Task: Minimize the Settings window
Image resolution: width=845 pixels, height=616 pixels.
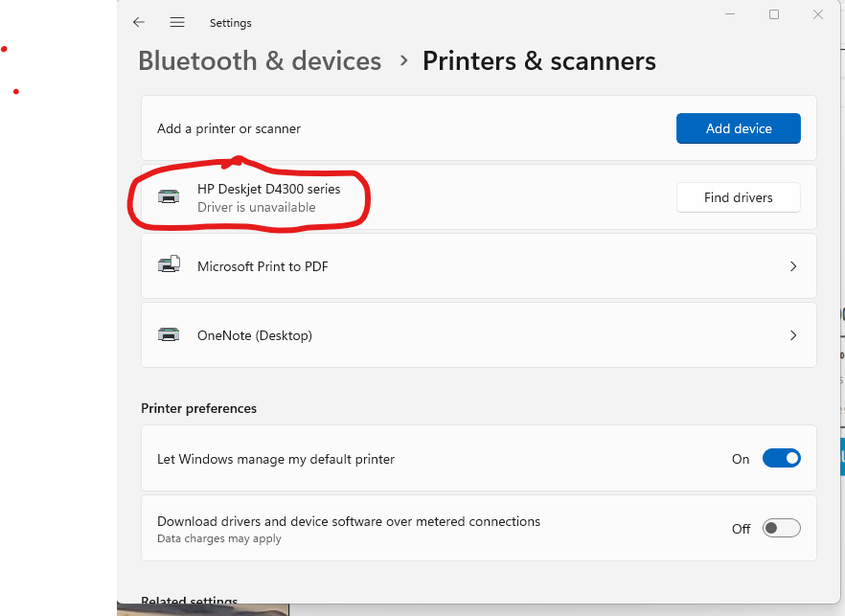Action: (x=730, y=14)
